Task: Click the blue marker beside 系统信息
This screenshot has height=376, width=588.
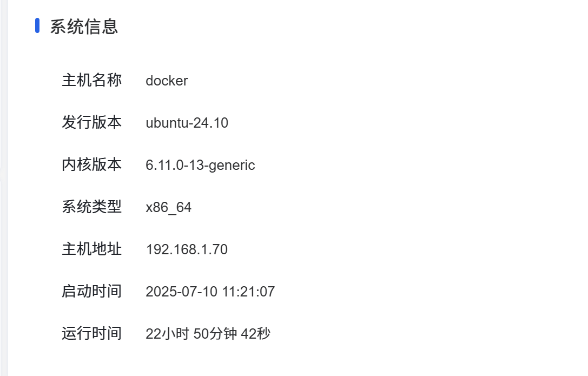Action: coord(37,25)
